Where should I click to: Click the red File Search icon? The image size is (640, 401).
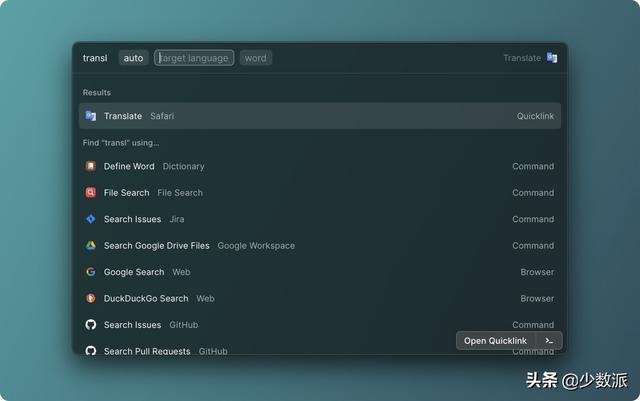(91, 193)
